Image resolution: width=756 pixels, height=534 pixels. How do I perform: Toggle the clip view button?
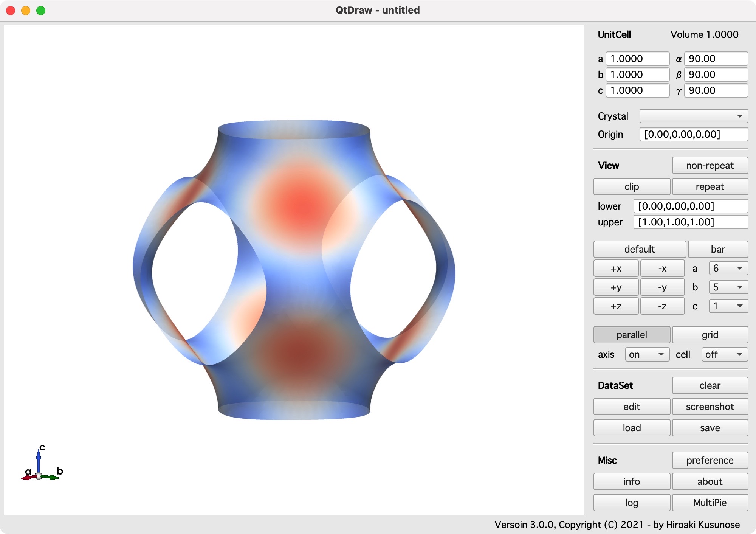[631, 186]
